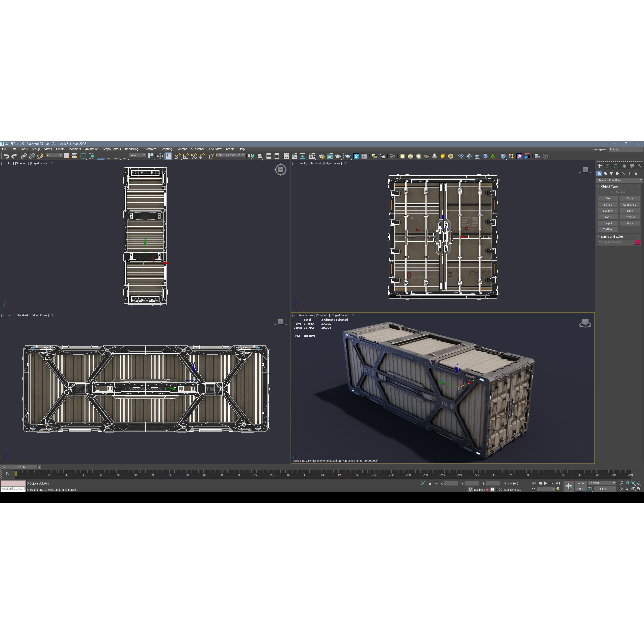644x644 pixels.
Task: Enable the AutoGrid checkbox
Action: pos(613,192)
